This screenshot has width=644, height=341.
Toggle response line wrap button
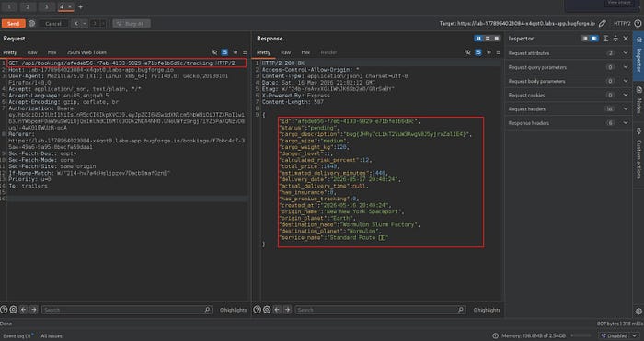[x=478, y=52]
